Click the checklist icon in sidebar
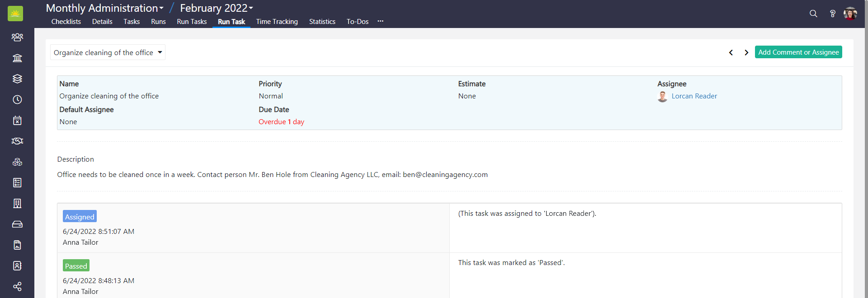 [17, 183]
